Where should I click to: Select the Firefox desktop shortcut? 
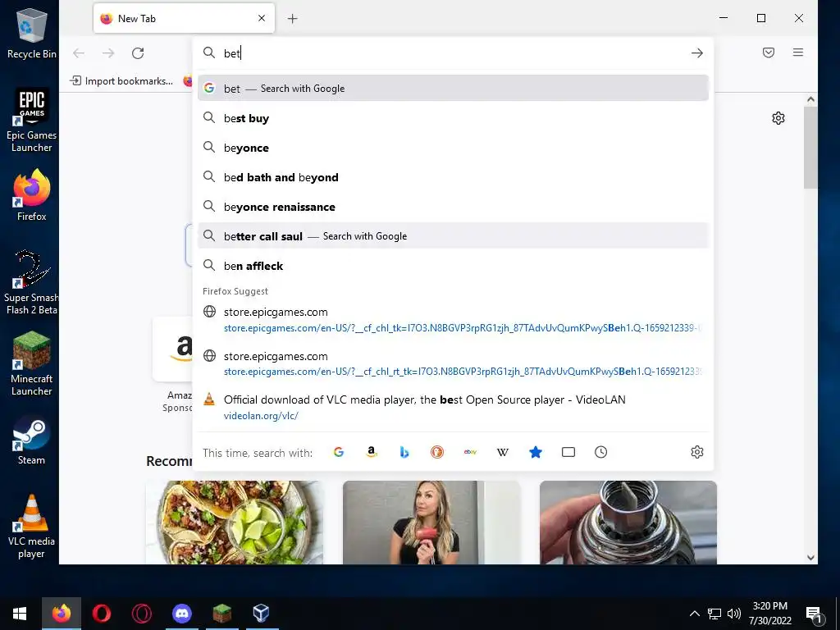click(32, 195)
